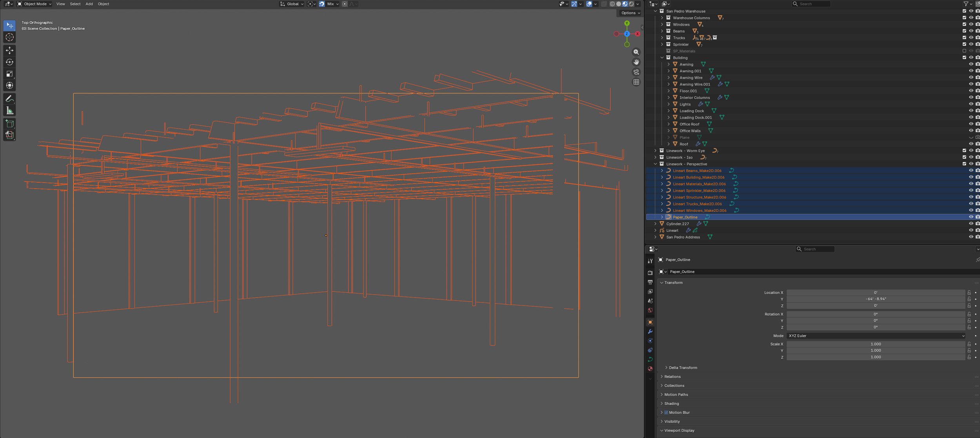The width and height of the screenshot is (980, 438).
Task: Enable the Motion Blur checkbox
Action: tap(666, 412)
